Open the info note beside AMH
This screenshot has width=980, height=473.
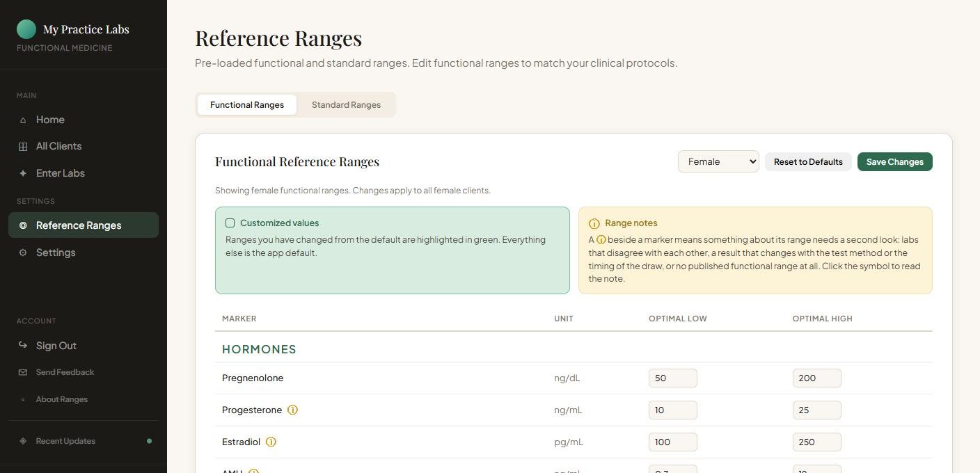(253, 471)
